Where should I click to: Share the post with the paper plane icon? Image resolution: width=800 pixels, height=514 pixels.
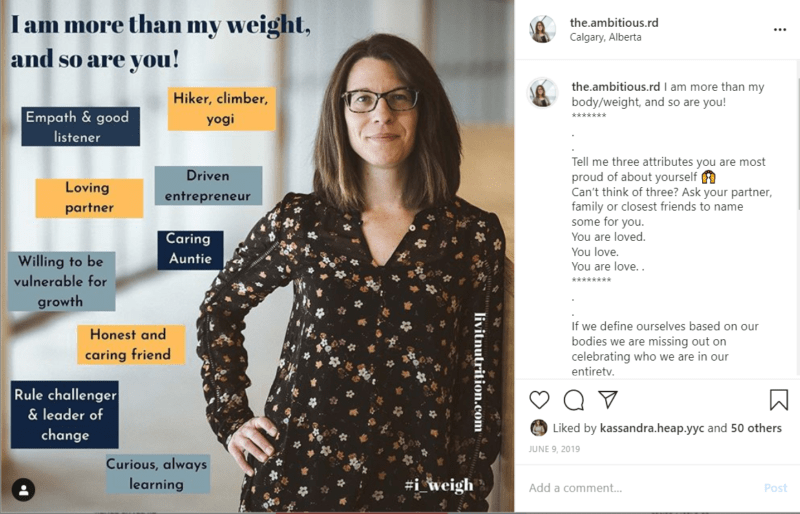(608, 399)
